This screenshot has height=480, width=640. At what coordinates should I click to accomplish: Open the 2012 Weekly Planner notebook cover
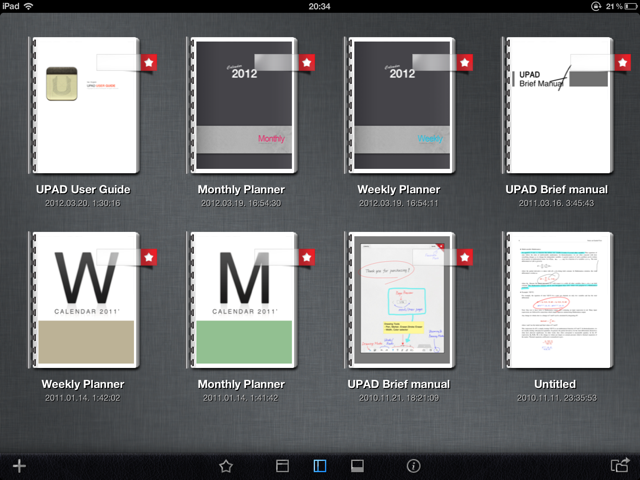pyautogui.click(x=400, y=105)
